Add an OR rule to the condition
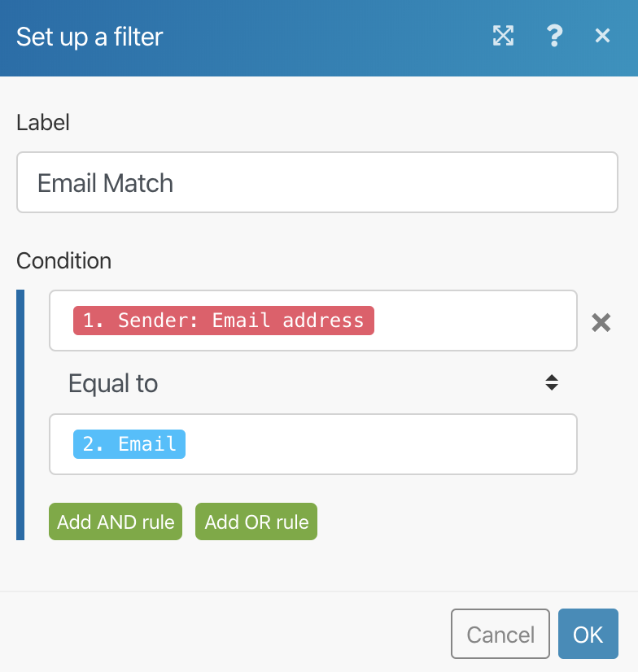The image size is (638, 672). click(256, 521)
